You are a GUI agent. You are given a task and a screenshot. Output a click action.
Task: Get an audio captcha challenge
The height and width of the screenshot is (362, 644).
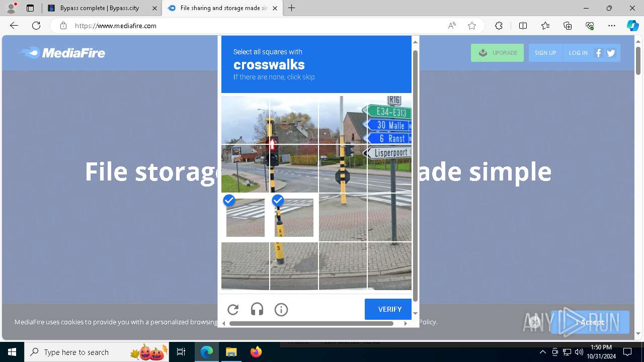coord(257,310)
